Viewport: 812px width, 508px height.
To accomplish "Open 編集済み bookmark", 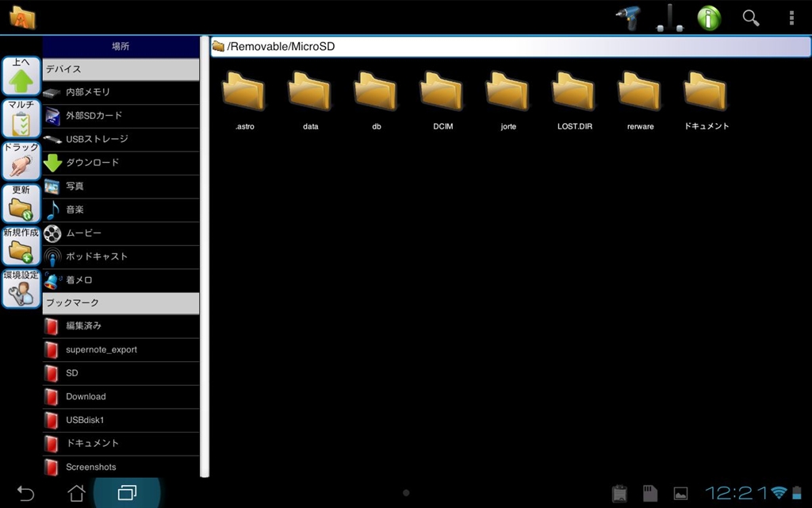I will click(121, 326).
